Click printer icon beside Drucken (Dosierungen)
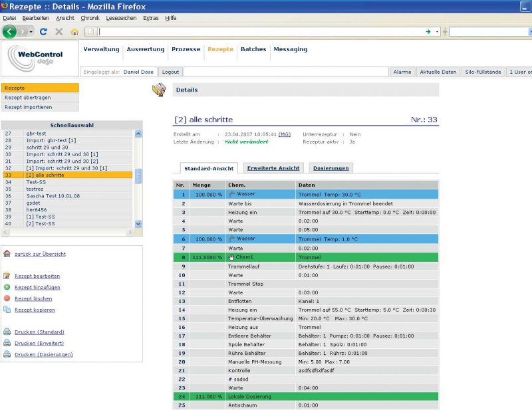Image resolution: width=532 pixels, height=410 pixels. pyautogui.click(x=7, y=354)
